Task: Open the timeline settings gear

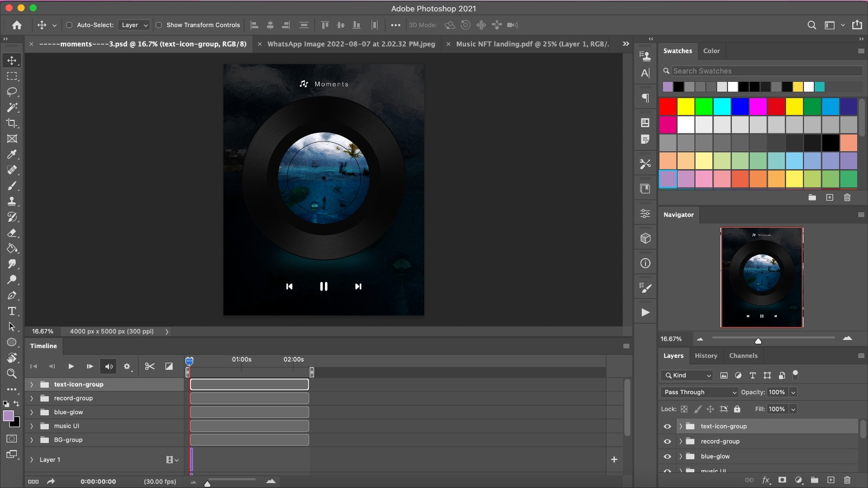Action: pyautogui.click(x=127, y=367)
